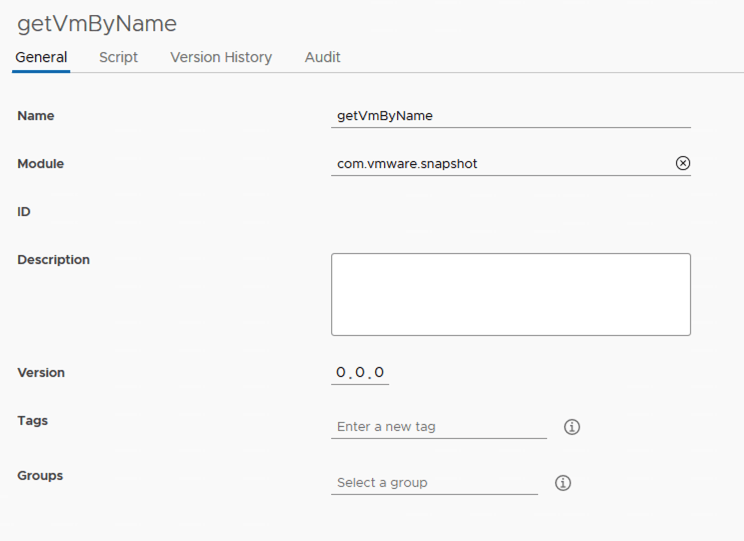Select the major version number field
The width and height of the screenshot is (744, 541).
tap(342, 373)
